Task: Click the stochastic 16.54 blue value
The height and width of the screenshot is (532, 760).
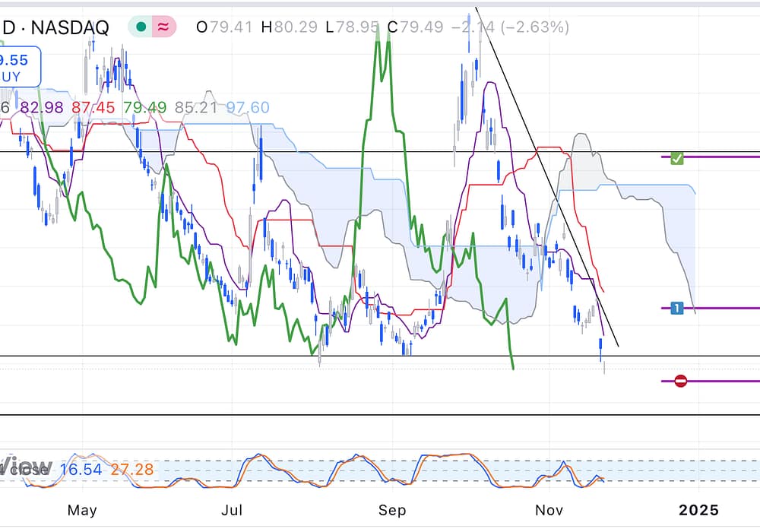Action: [x=80, y=470]
